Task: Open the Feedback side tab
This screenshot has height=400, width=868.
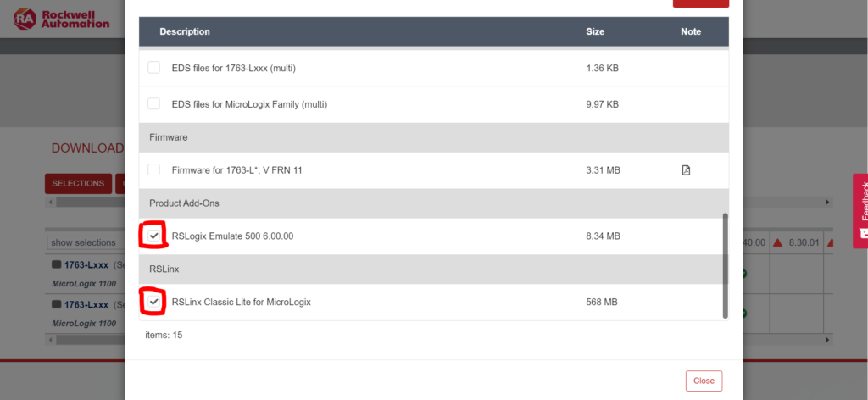Action: pyautogui.click(x=860, y=211)
